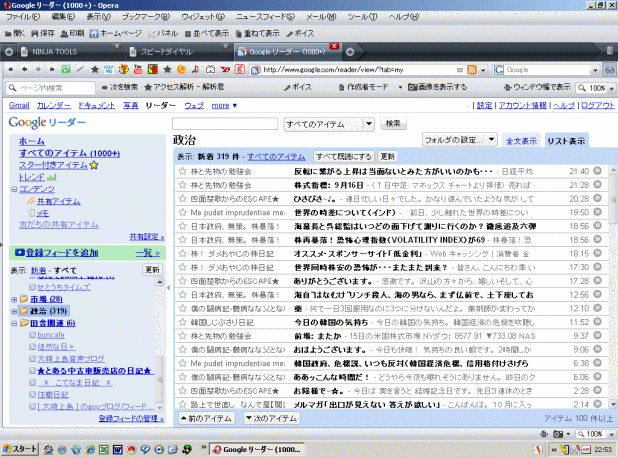Click 保存 save icon in main toolbar
The width and height of the screenshot is (618, 458).
coord(35,34)
